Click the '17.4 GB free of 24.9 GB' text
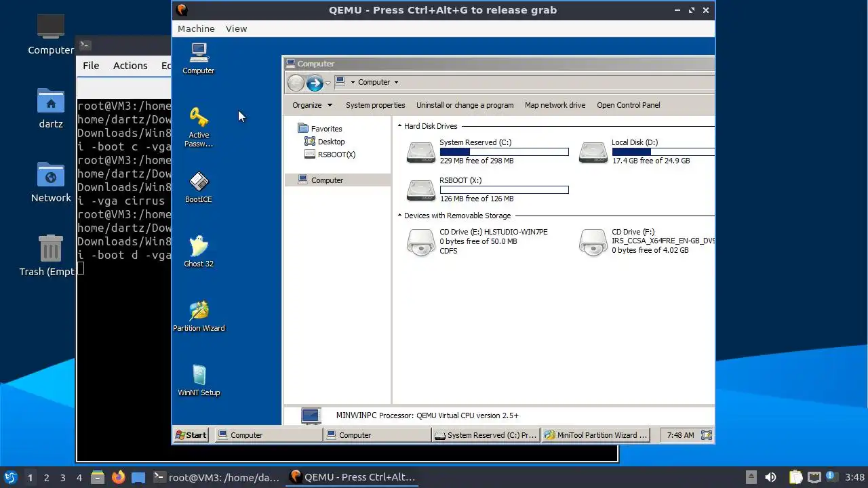The height and width of the screenshot is (488, 868). point(650,161)
